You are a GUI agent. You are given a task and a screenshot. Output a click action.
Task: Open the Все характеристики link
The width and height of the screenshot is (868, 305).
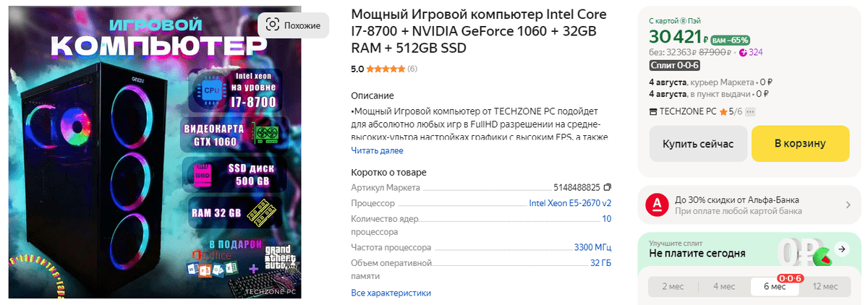(x=391, y=293)
